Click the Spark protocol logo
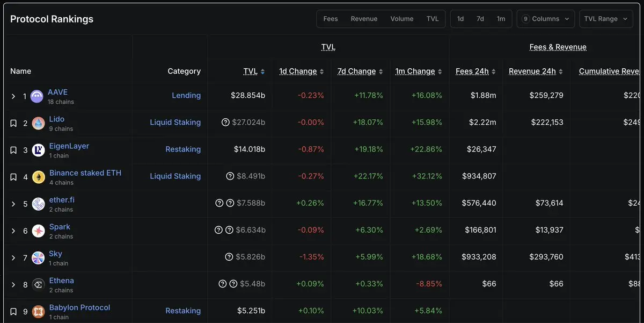This screenshot has height=323, width=644. (x=38, y=231)
